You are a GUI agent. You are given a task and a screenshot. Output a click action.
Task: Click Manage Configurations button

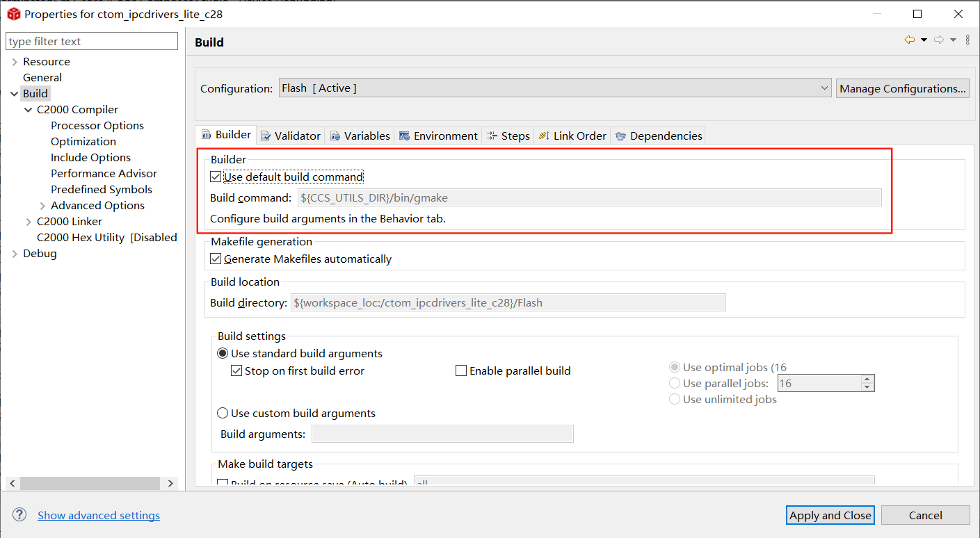[x=902, y=88]
